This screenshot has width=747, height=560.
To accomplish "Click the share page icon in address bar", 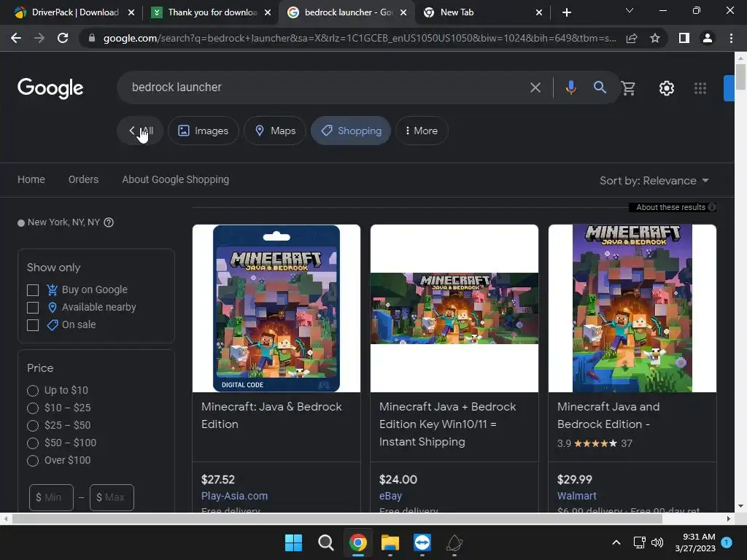I will pyautogui.click(x=632, y=38).
